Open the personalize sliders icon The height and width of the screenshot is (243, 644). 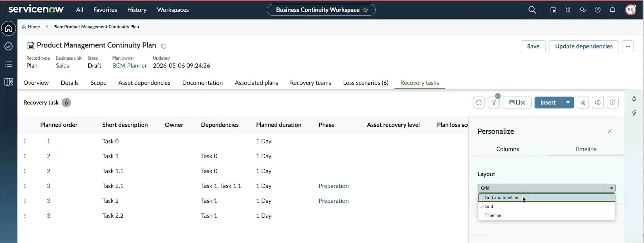click(x=583, y=102)
